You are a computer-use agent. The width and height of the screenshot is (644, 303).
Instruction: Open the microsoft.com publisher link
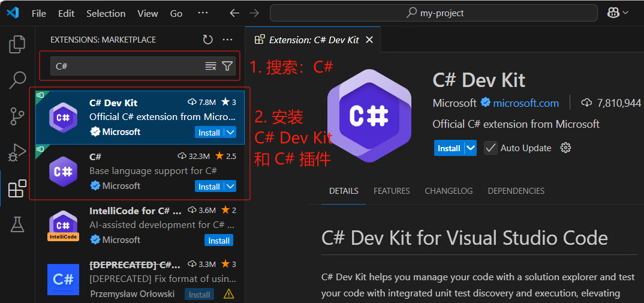[526, 103]
